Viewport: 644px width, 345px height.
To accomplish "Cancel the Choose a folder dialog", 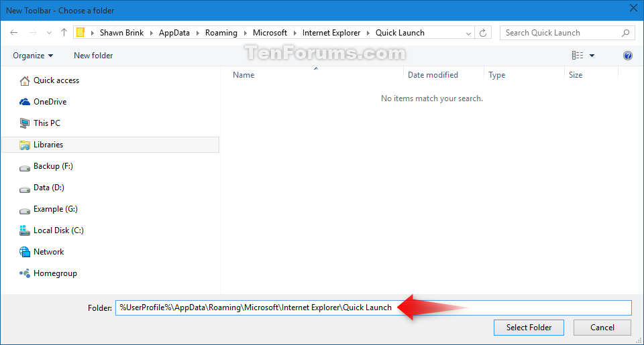I will pos(602,328).
